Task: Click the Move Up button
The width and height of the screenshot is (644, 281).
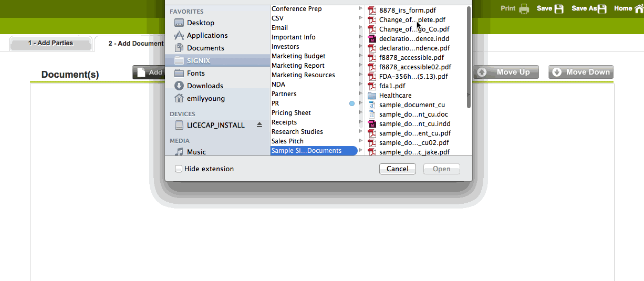Action: [506, 72]
